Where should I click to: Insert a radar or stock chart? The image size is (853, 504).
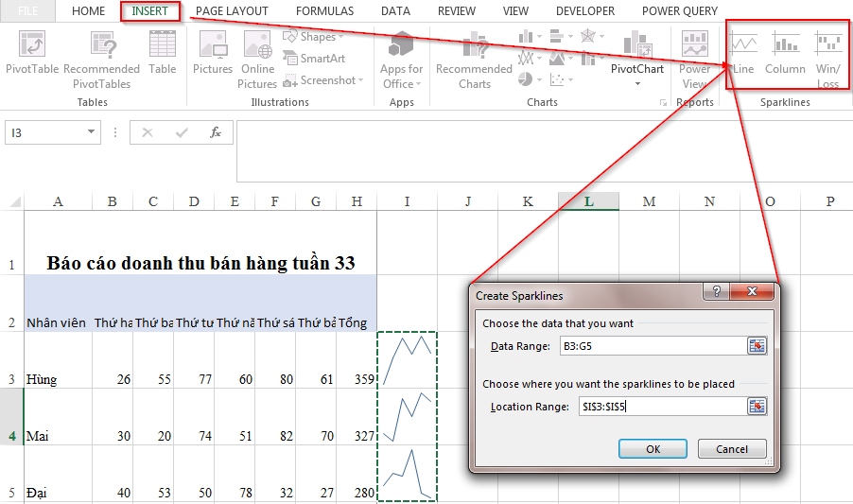(x=592, y=37)
